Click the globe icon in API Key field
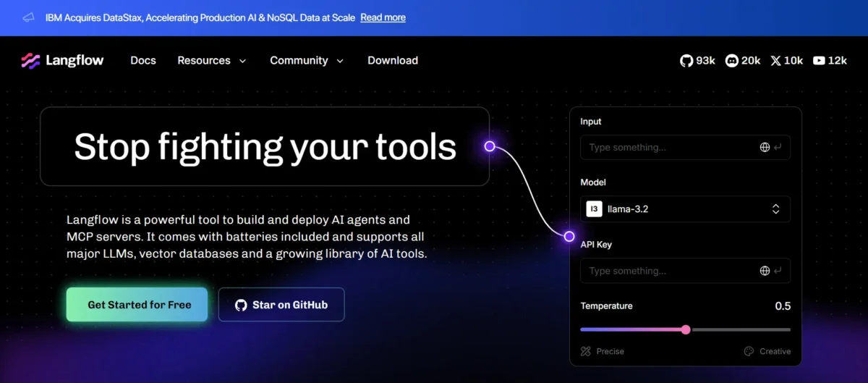The image size is (868, 383). click(x=765, y=271)
